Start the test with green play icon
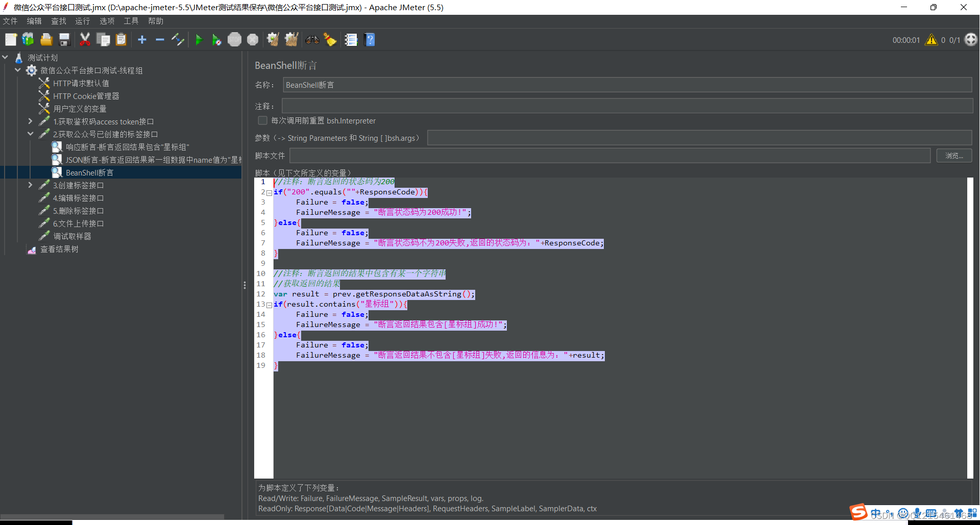 tap(199, 40)
